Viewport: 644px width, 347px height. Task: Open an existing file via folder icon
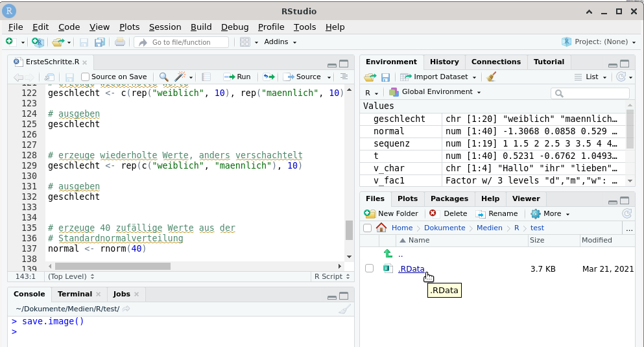58,42
